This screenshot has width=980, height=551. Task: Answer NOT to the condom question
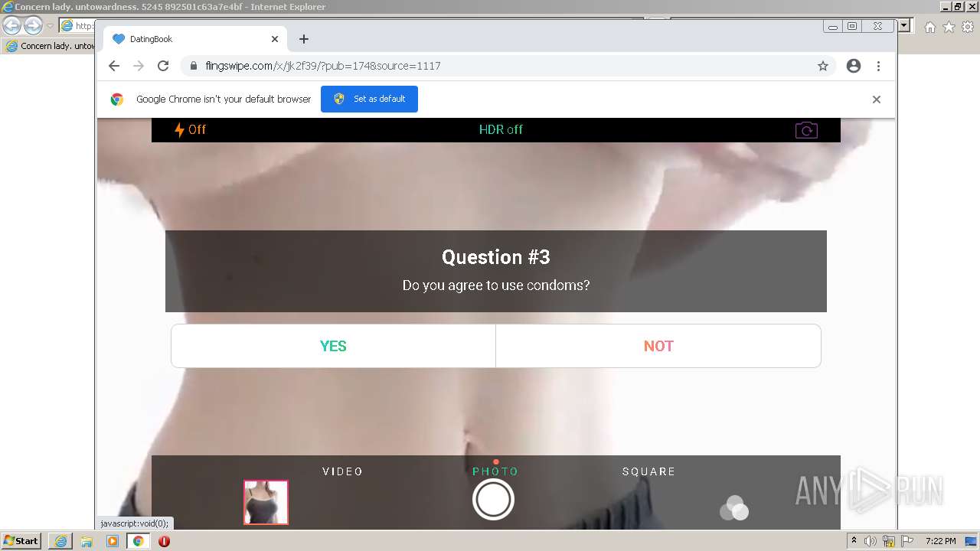[x=658, y=346]
